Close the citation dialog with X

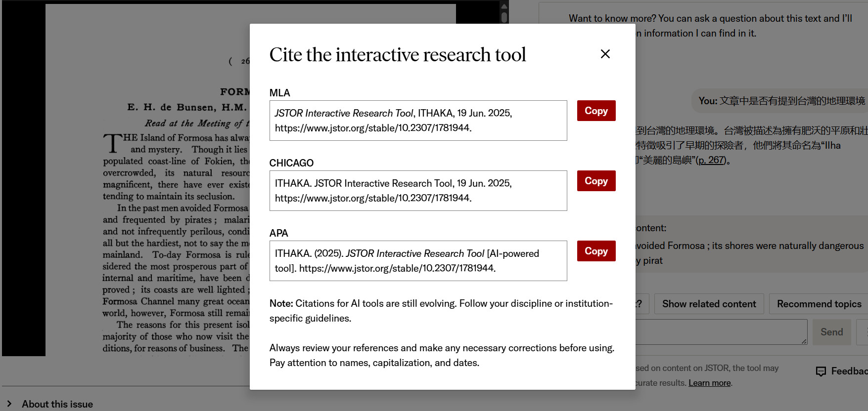coord(605,54)
